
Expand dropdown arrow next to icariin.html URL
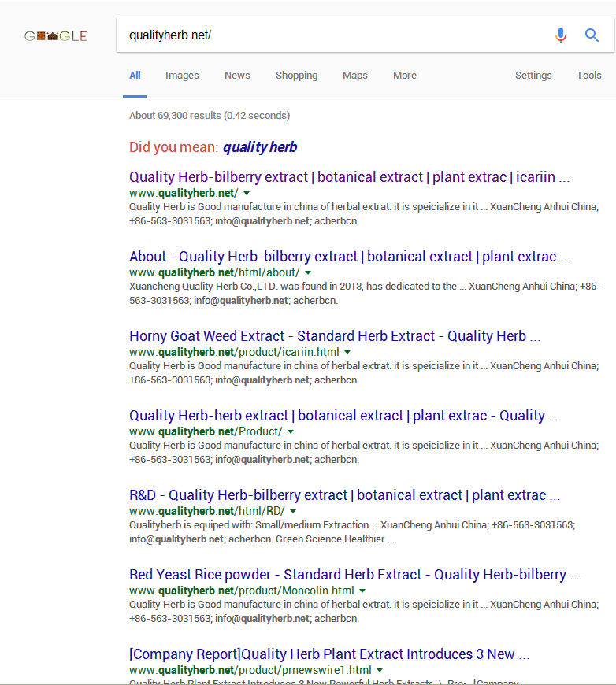click(347, 352)
